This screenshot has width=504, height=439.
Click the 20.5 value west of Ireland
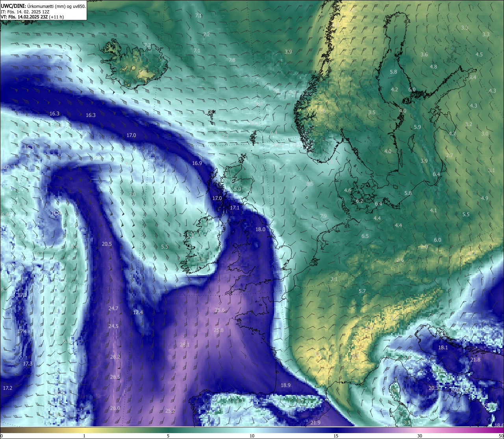point(107,244)
